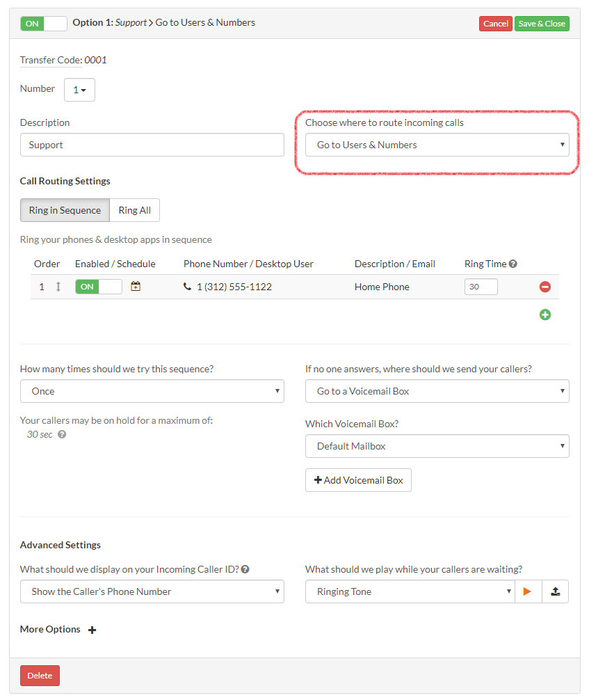Screen dimensions: 589x700
Task: Expand More Options
Action: coord(92,629)
